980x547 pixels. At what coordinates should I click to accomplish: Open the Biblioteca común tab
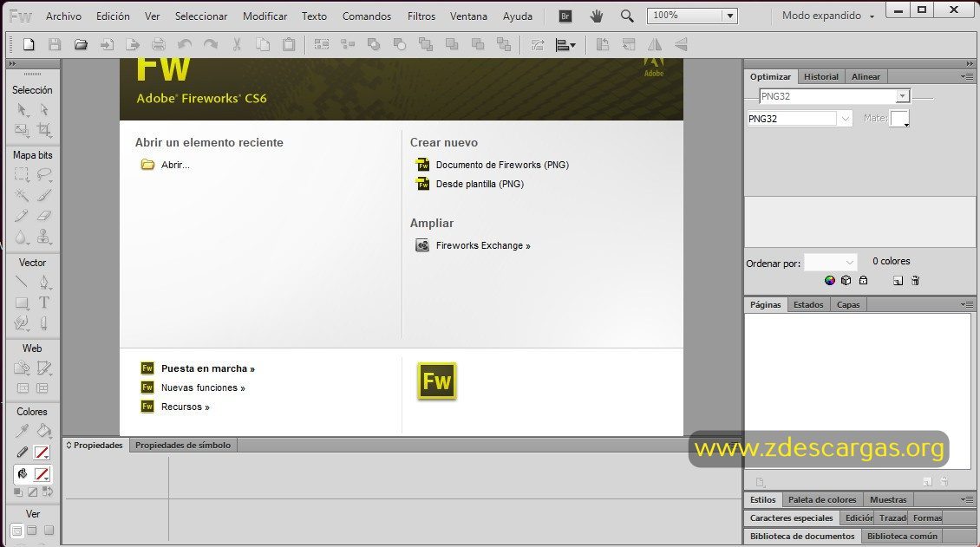click(x=902, y=537)
